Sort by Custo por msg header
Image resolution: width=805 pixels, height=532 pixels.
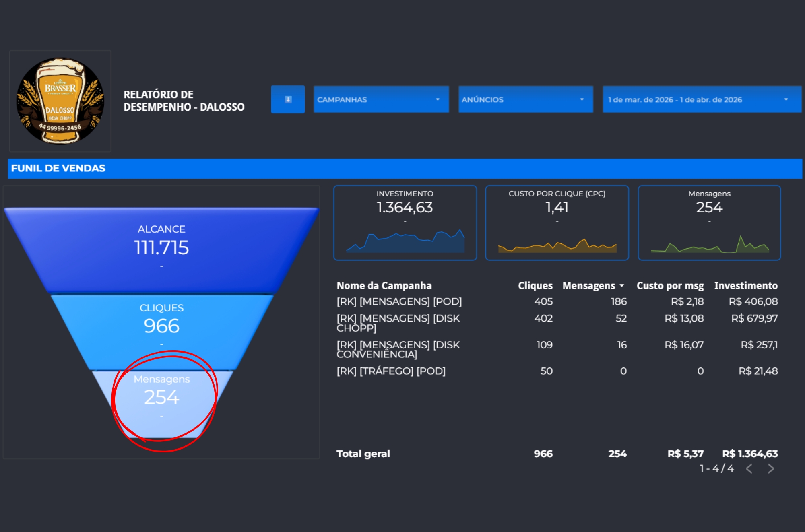[670, 286]
